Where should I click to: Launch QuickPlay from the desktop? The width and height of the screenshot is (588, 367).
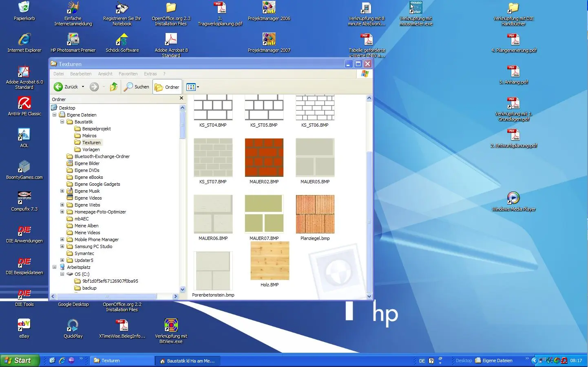pyautogui.click(x=73, y=325)
